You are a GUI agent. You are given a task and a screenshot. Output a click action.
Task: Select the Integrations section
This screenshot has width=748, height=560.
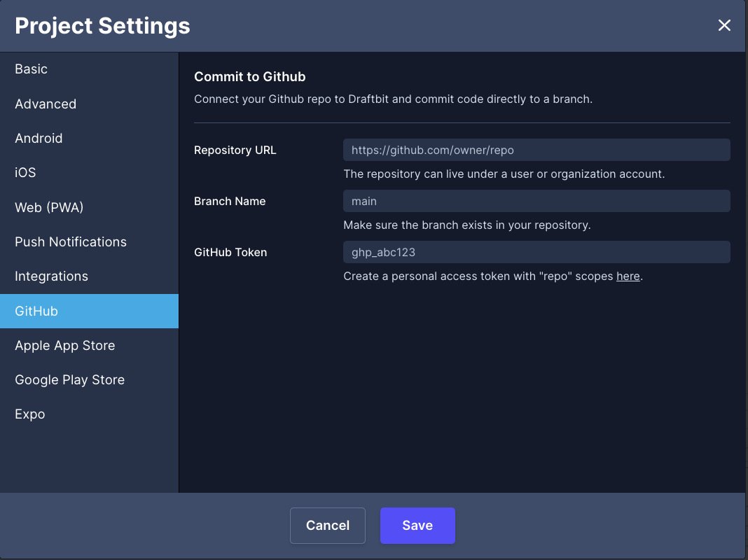point(89,276)
